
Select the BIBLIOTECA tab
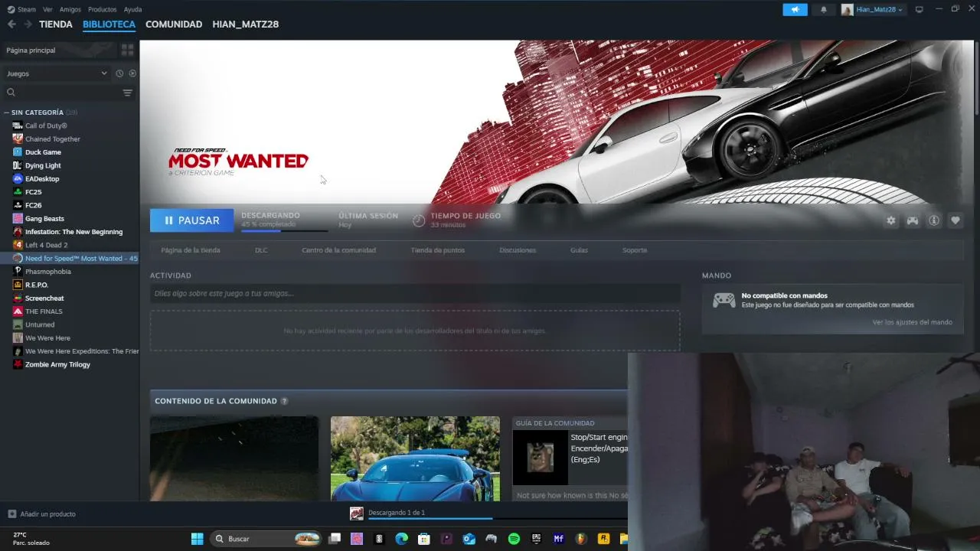pyautogui.click(x=109, y=24)
